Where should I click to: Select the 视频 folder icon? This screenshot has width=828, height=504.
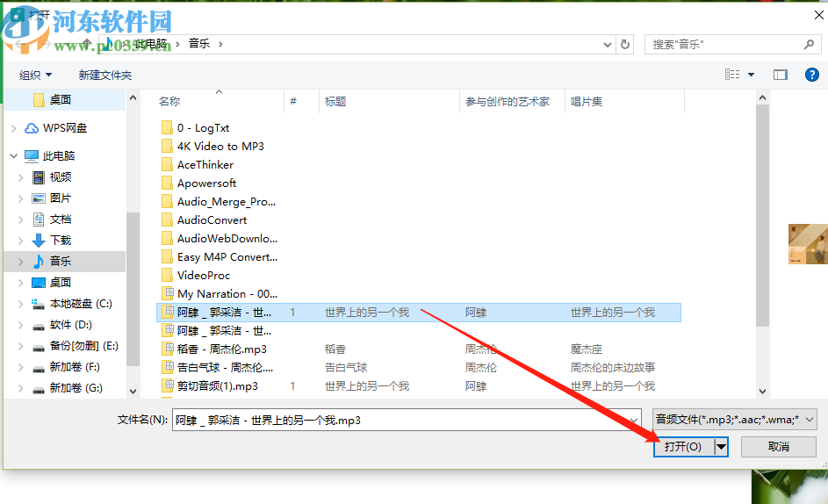pyautogui.click(x=39, y=177)
